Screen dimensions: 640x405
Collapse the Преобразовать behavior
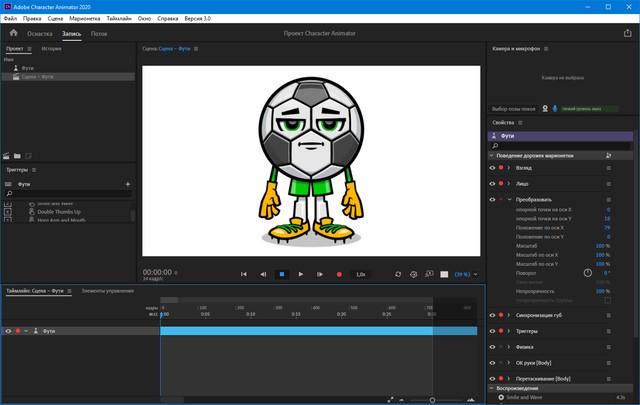point(509,200)
